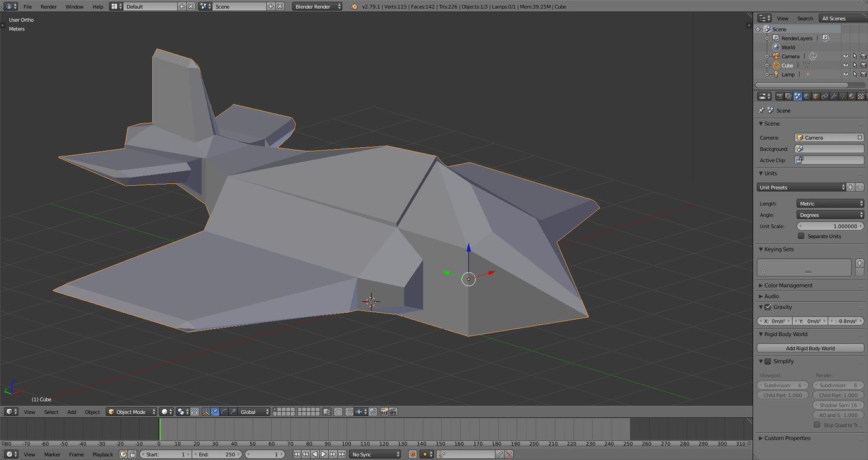Image resolution: width=868 pixels, height=460 pixels.
Task: Play the animation forward in the timeline
Action: [x=323, y=454]
